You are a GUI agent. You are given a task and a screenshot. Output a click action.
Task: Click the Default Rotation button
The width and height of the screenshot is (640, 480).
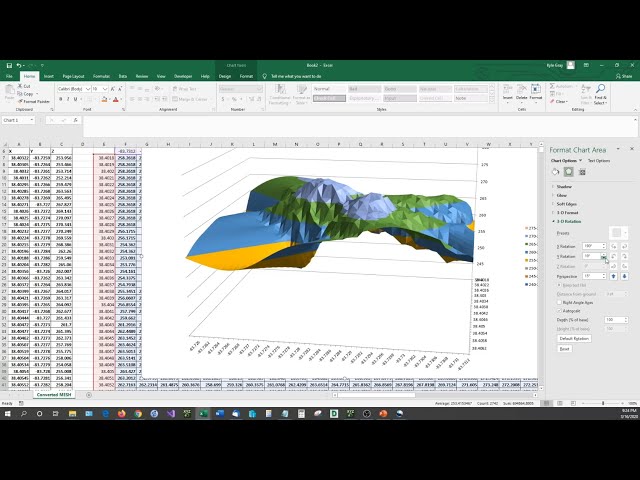[x=574, y=339]
